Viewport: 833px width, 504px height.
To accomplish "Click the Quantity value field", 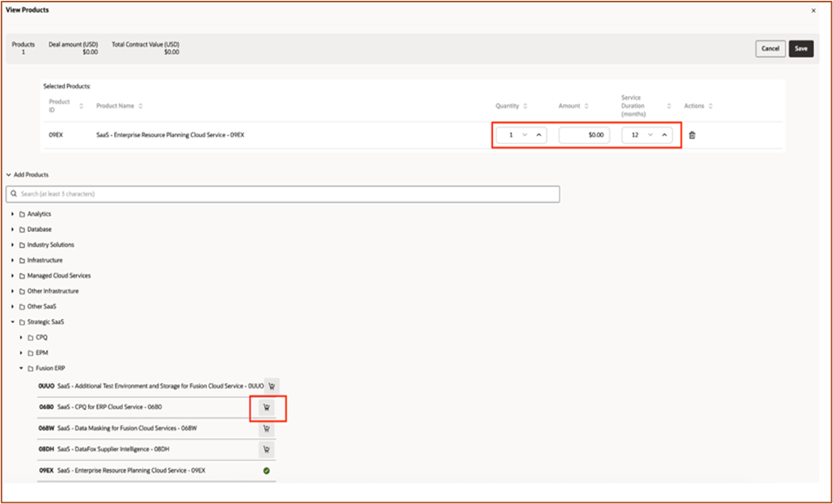I will [x=511, y=135].
